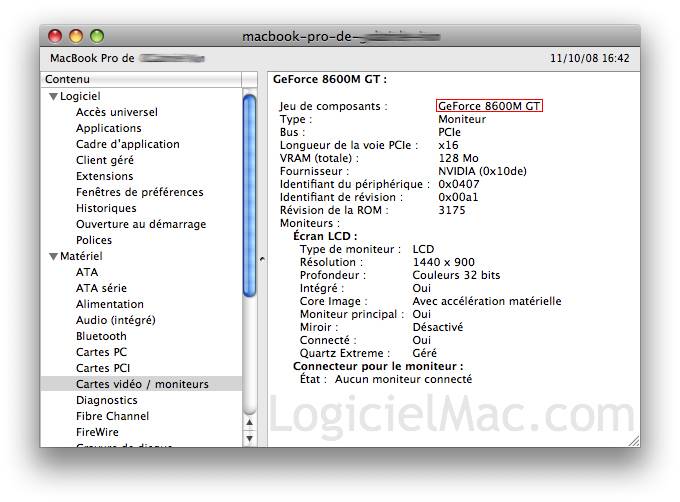680x502 pixels.
Task: Click the Logiciel category label
Action: (80, 96)
